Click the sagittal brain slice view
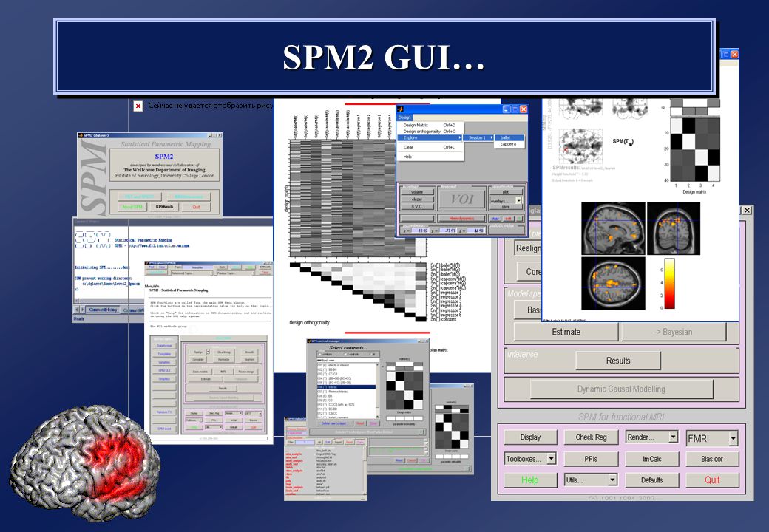The height and width of the screenshot is (532, 769). (613, 228)
